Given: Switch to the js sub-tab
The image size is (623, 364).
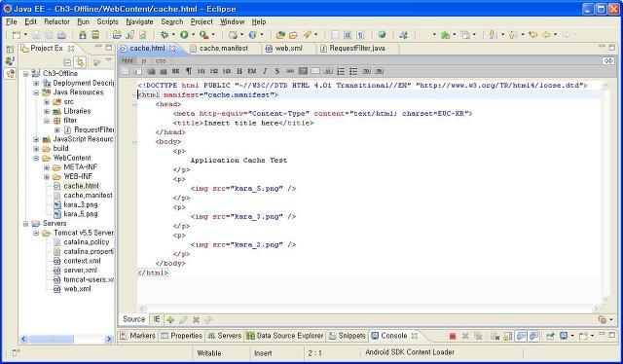Looking at the screenshot, I should coord(144,60).
